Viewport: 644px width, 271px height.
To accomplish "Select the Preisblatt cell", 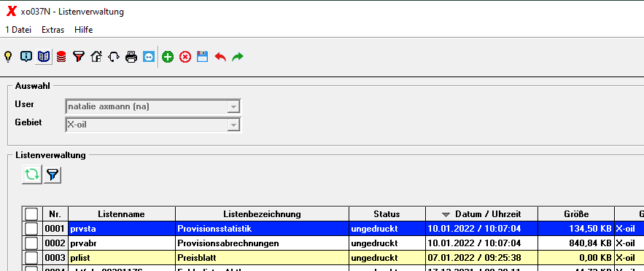I will click(262, 258).
